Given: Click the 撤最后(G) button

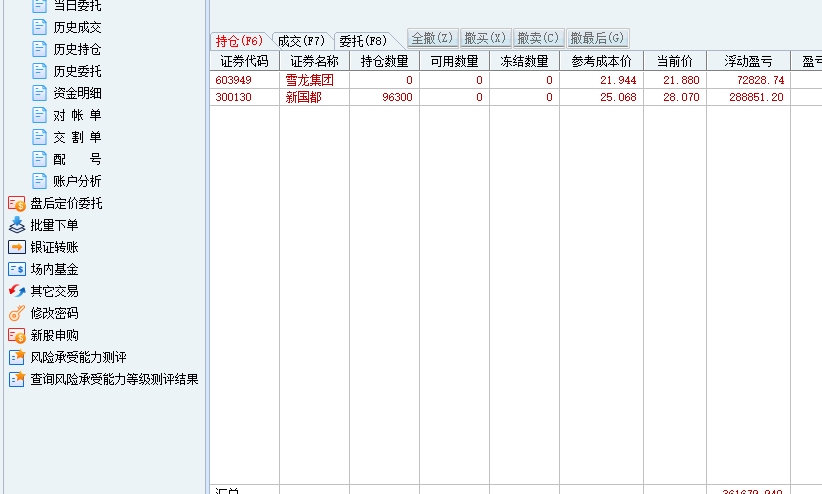Looking at the screenshot, I should click(598, 38).
